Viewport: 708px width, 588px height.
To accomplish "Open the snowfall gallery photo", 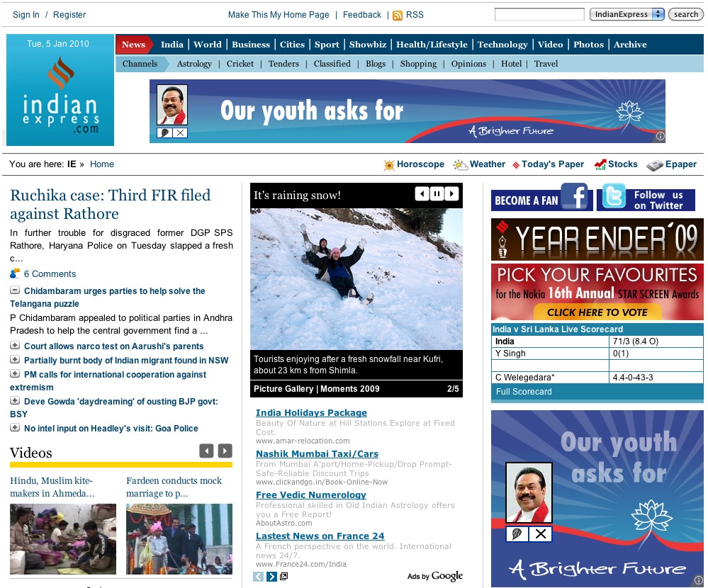I will coord(356,279).
